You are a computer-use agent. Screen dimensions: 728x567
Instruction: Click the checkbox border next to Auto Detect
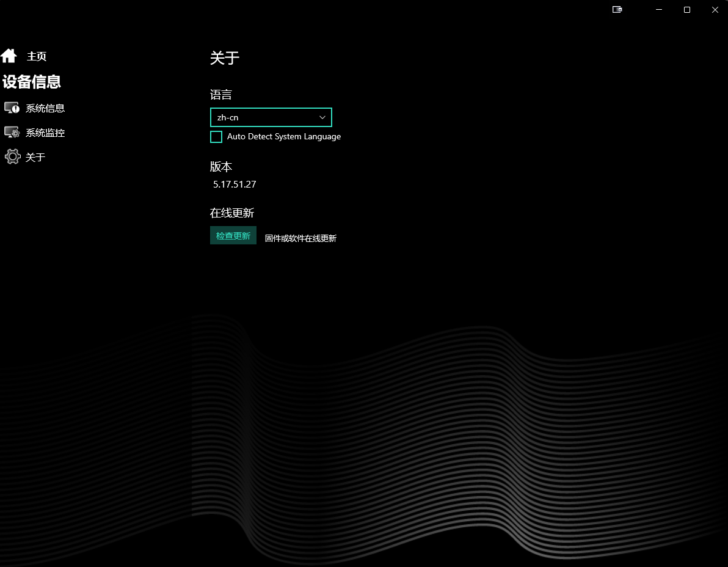click(x=216, y=137)
